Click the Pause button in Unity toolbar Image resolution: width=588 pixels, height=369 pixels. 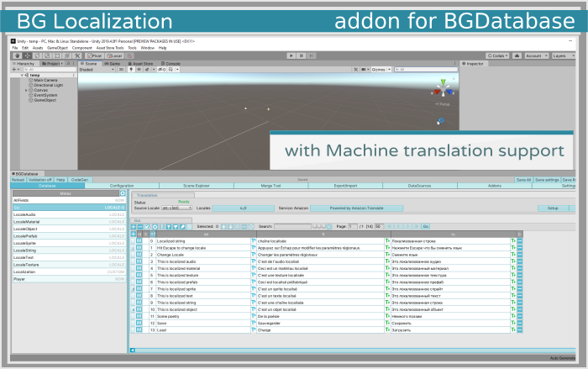coord(301,55)
